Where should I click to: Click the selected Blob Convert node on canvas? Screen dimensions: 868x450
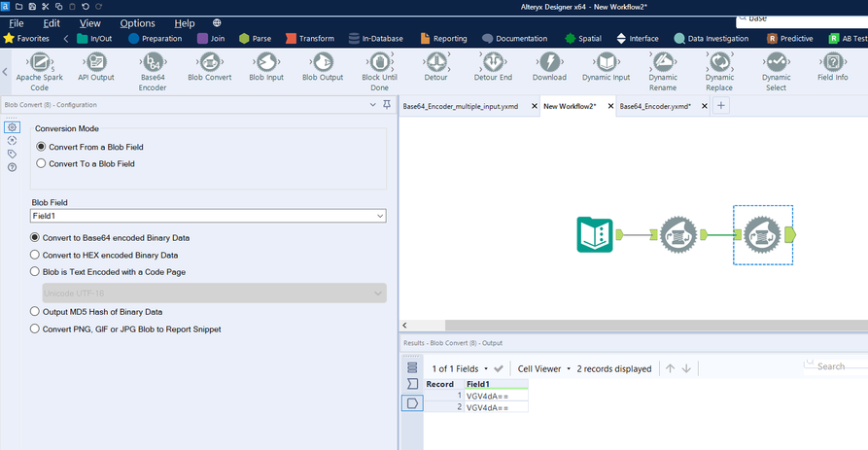coord(762,234)
